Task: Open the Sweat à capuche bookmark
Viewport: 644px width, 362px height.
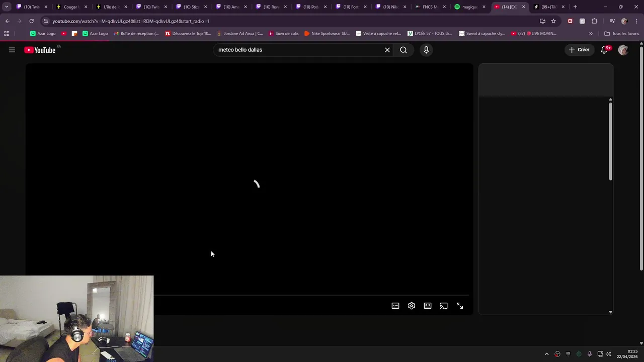Action: click(481, 34)
